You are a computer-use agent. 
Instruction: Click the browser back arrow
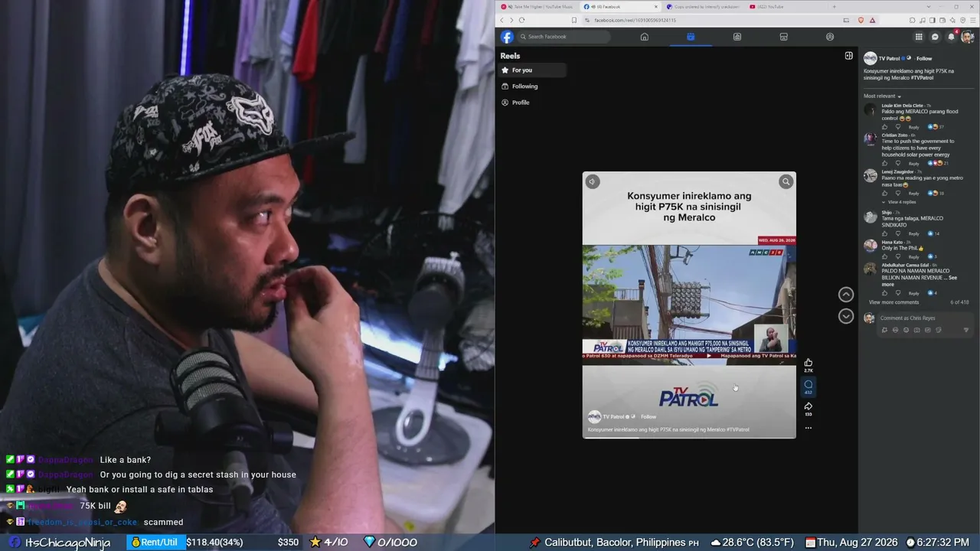point(502,20)
